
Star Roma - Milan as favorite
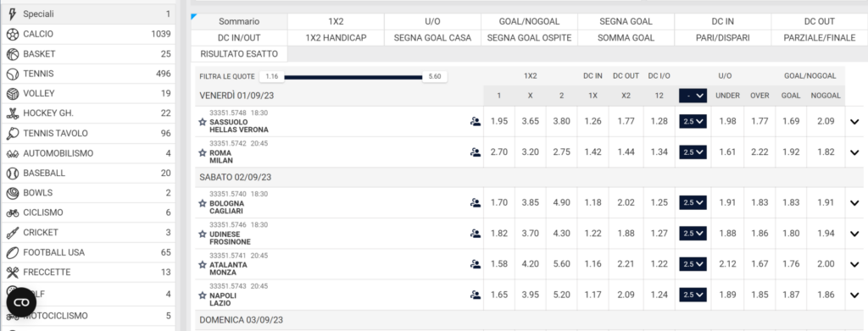coord(203,152)
